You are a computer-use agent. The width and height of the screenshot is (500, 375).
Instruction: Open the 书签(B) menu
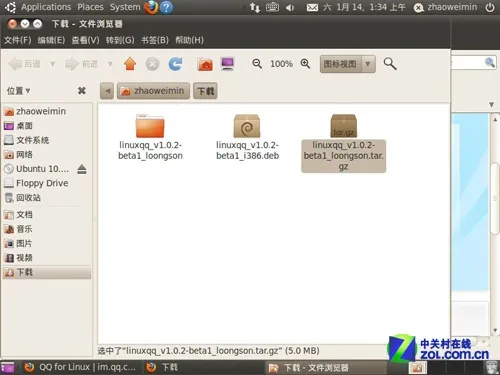[155, 40]
